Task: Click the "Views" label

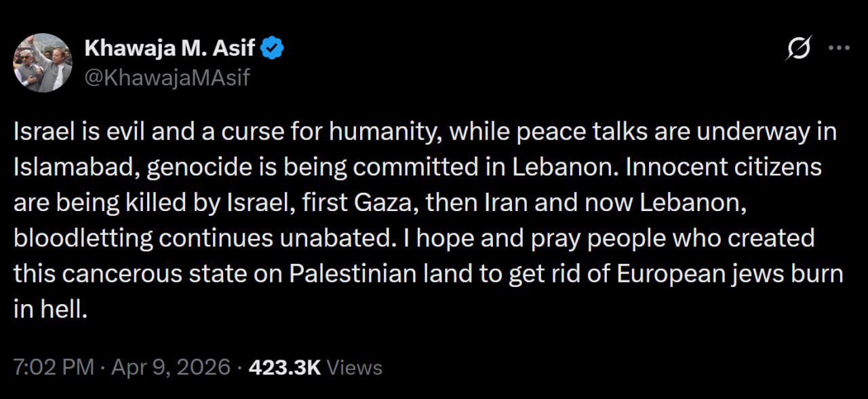Action: coord(354,368)
